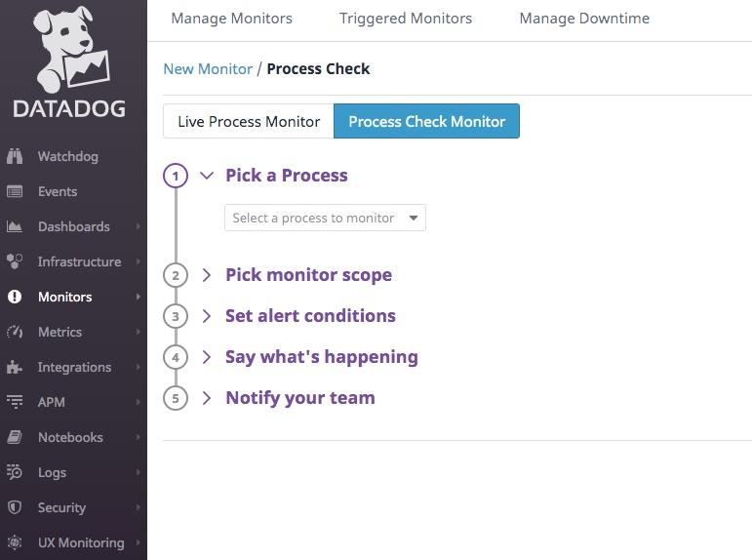Click the Infrastructure hexagons icon
Image resolution: width=752 pixels, height=560 pixels.
[15, 261]
